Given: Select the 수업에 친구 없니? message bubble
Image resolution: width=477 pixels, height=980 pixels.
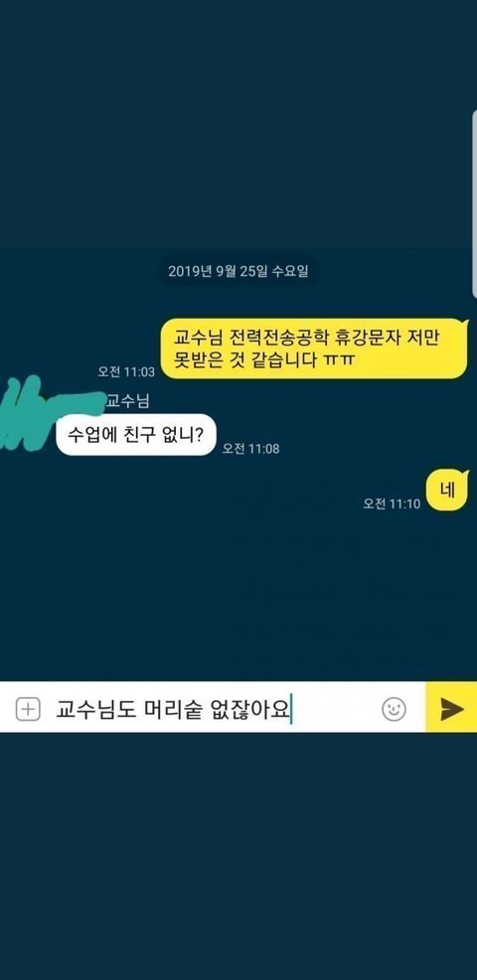Looking at the screenshot, I should pos(136,434).
